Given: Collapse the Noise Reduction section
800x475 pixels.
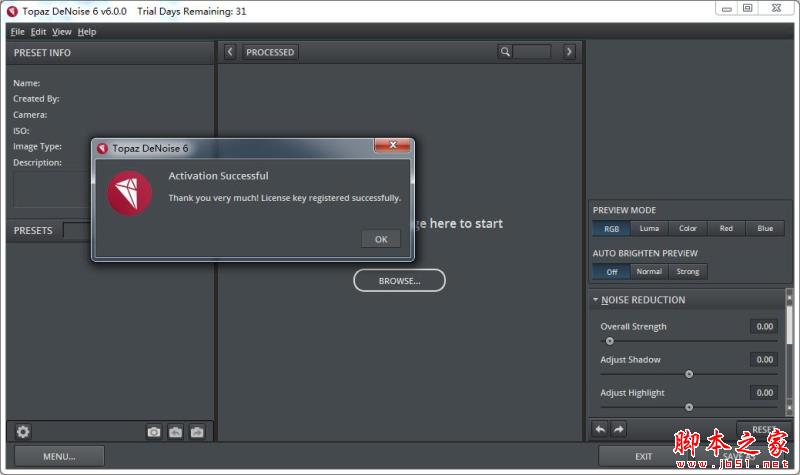Looking at the screenshot, I should 595,299.
